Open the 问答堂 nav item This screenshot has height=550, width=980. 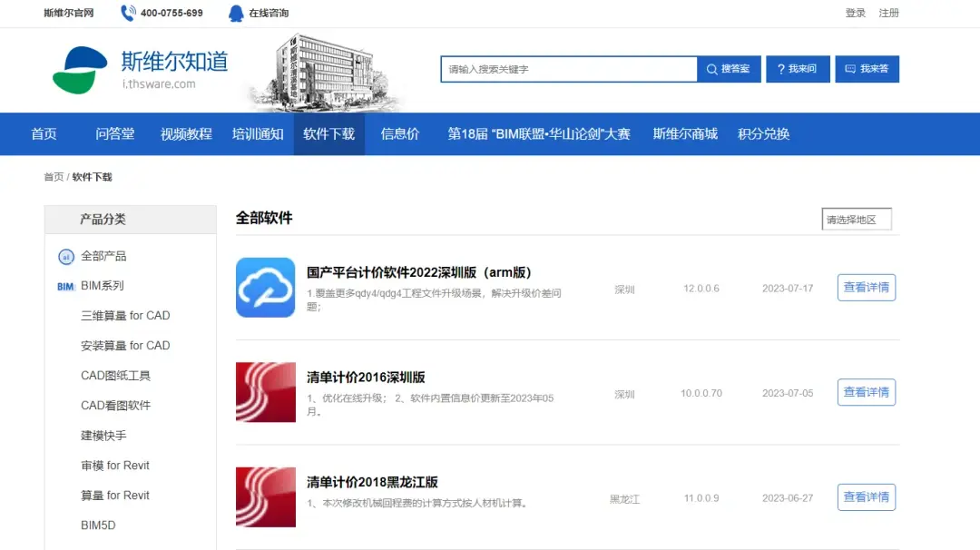(115, 133)
